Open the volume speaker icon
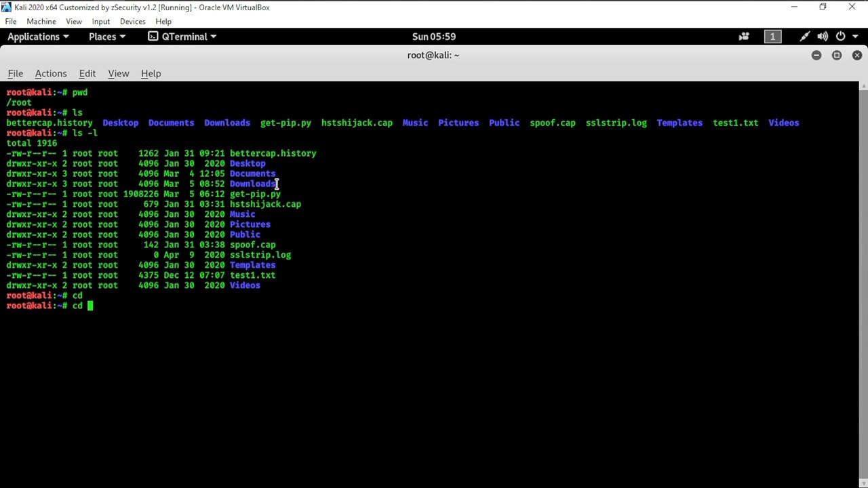 [x=823, y=37]
